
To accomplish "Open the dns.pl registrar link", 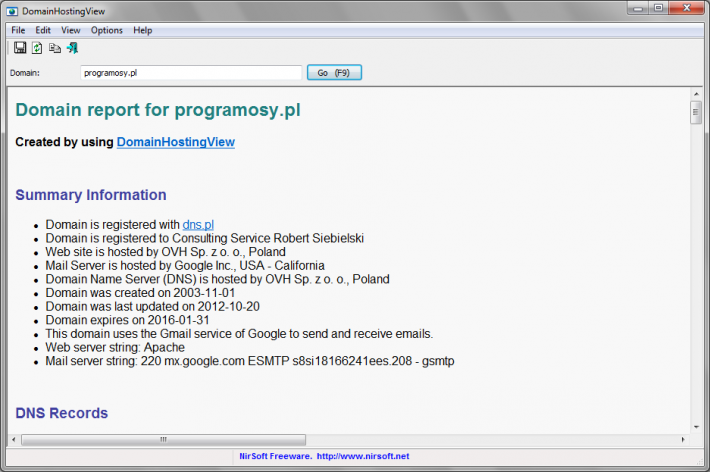I will pyautogui.click(x=198, y=225).
